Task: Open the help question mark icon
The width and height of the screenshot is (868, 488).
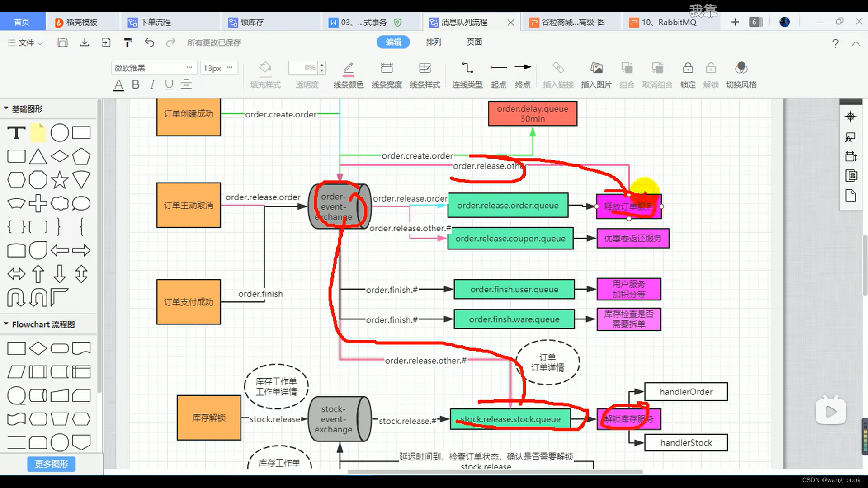Action: coord(835,43)
